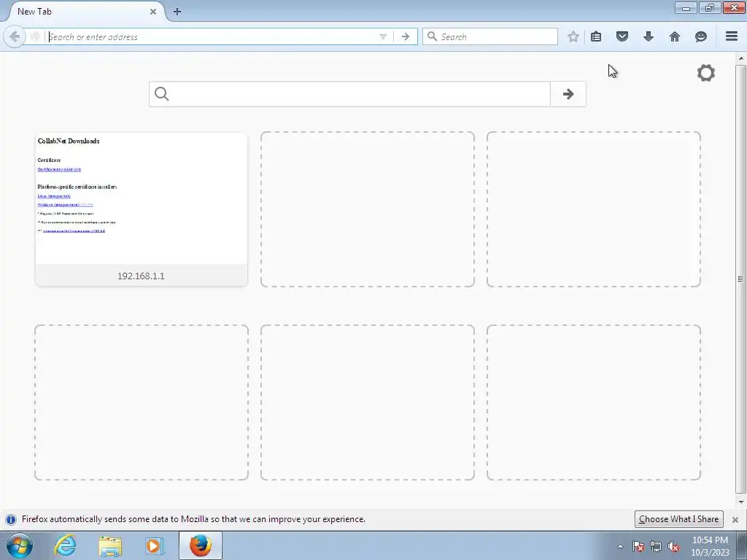This screenshot has width=747, height=560.
Task: Open the 192.168.1.1 CollabNet Downloads tile
Action: click(141, 209)
